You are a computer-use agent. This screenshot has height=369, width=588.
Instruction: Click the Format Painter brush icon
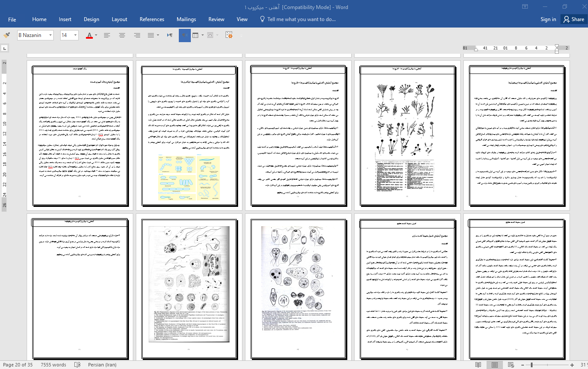coord(6,35)
